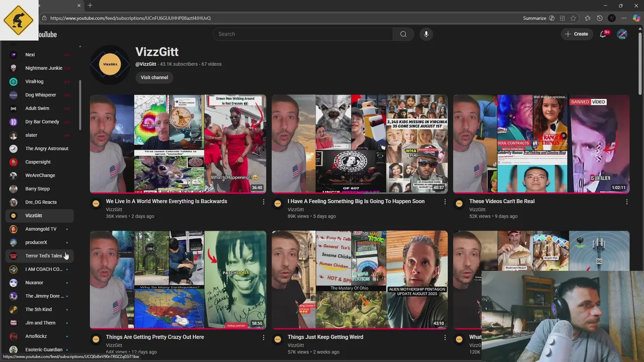This screenshot has height=362, width=644.
Task: Play 'These Videos Can't Be Real' thumbnail
Action: tap(541, 144)
